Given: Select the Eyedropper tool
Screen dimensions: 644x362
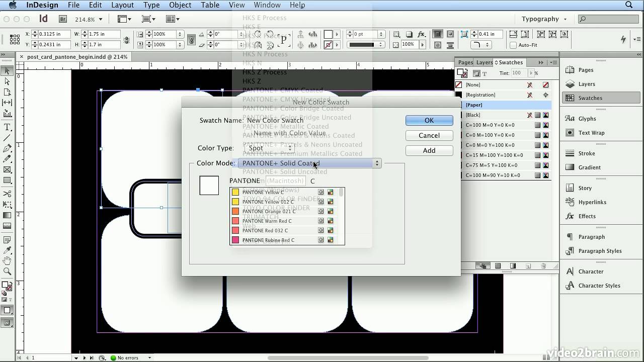Looking at the screenshot, I should tap(7, 250).
